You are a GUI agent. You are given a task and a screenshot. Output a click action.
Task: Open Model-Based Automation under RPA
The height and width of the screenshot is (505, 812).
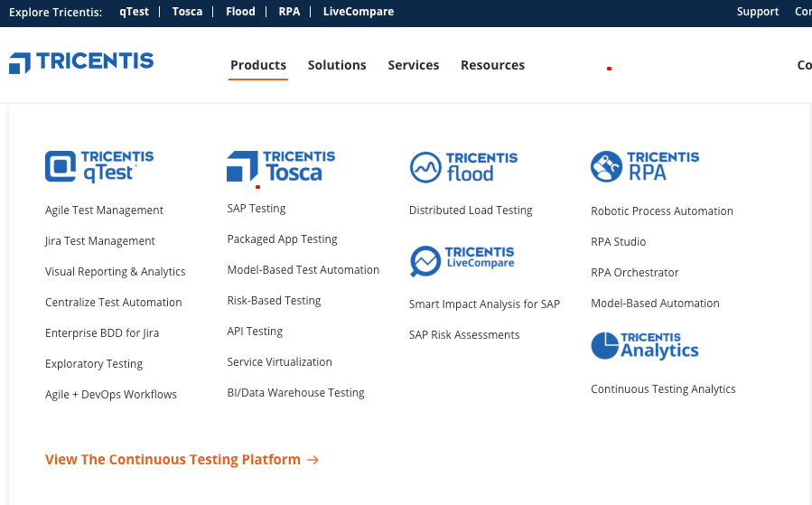(655, 304)
